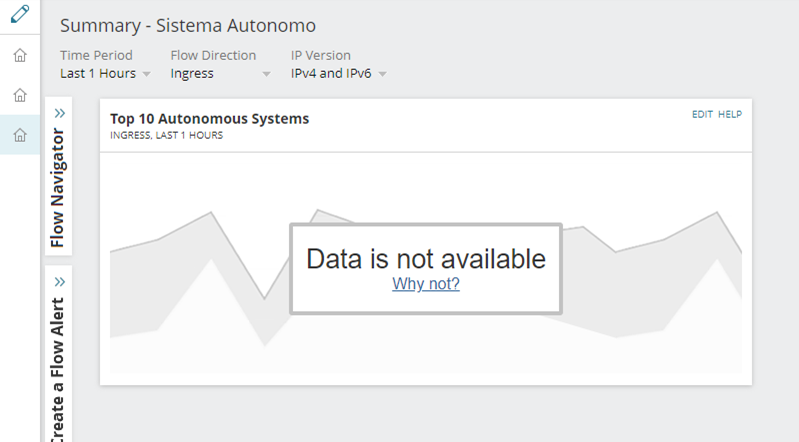
Task: Expand Flow Navigator using double-chevron icon
Action: [59, 113]
